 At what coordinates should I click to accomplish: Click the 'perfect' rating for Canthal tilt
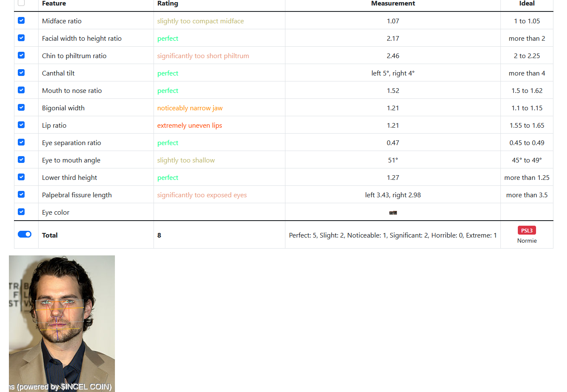[x=168, y=73]
